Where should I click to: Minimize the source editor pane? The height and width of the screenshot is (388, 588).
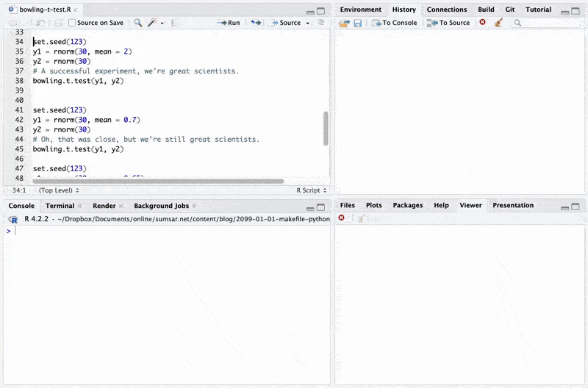[x=310, y=12]
